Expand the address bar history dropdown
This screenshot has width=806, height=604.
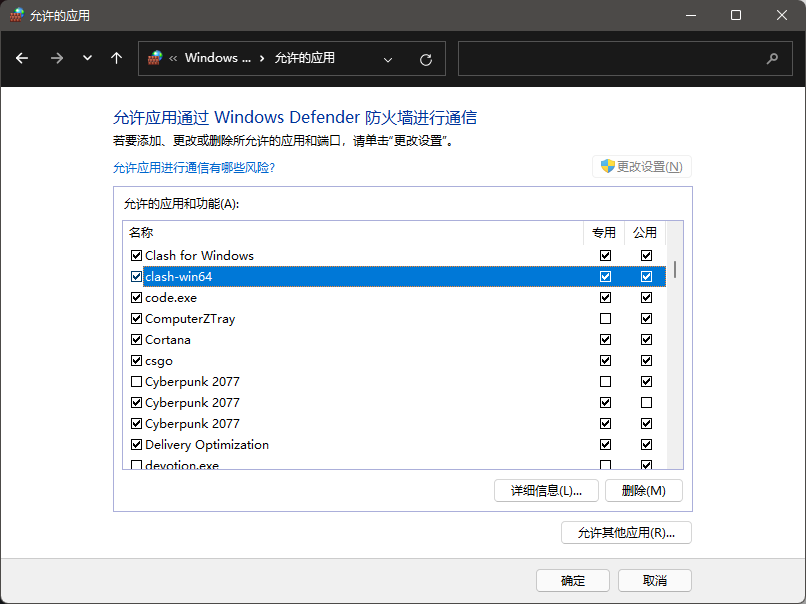[388, 59]
